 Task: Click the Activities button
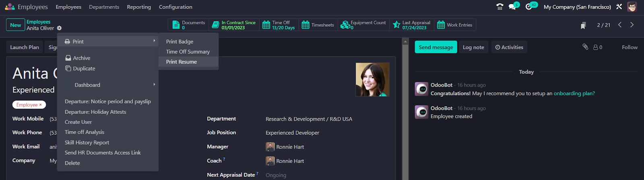click(x=509, y=47)
